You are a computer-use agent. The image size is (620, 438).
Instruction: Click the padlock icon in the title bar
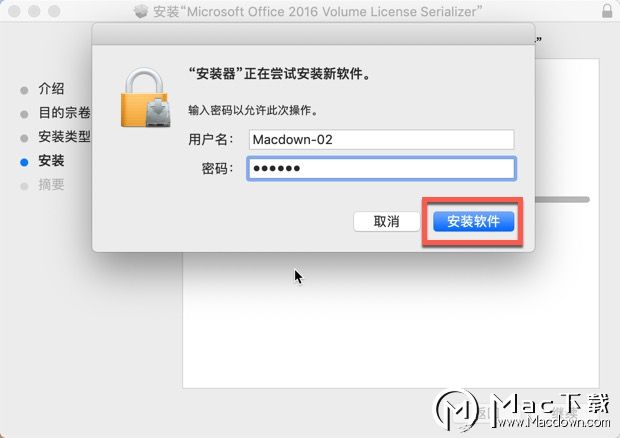[607, 11]
